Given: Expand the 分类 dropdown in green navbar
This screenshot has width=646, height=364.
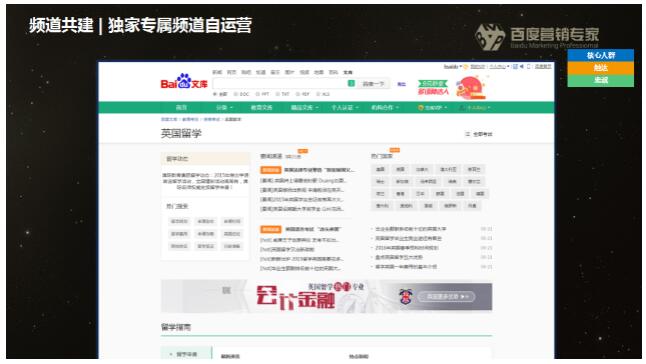Looking at the screenshot, I should click(x=225, y=107).
